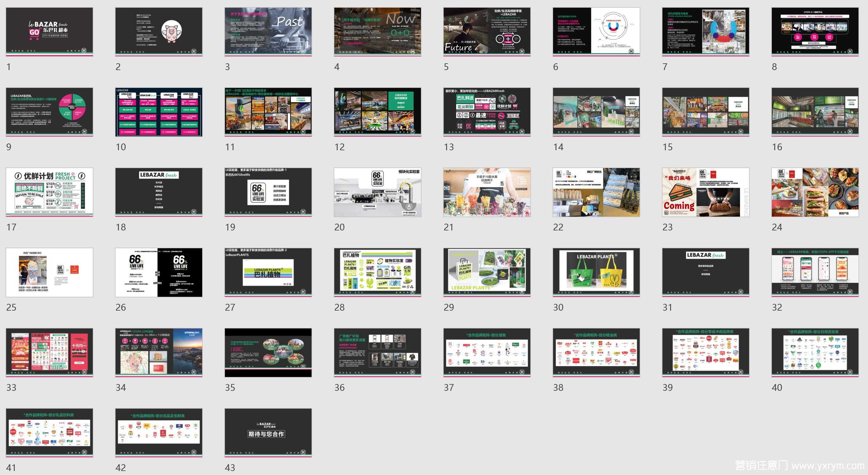Select slide 26 black white 66% thumbnail
Screen dimensions: 868x475
159,272
